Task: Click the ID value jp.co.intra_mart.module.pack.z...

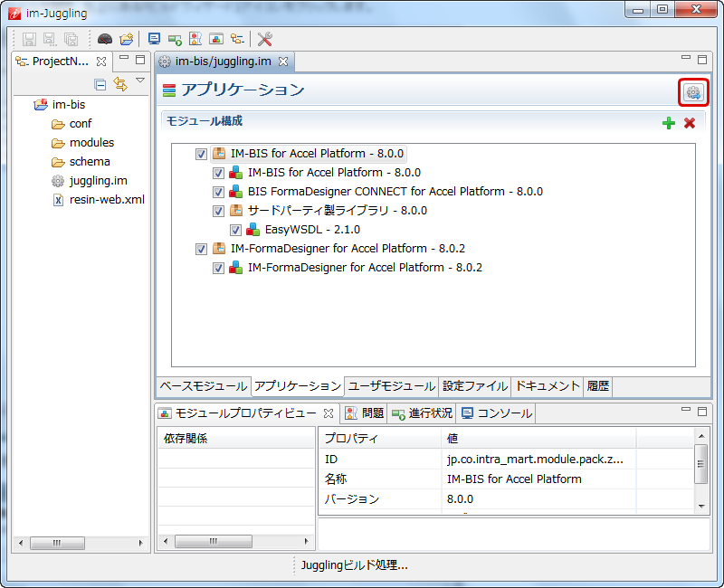Action: click(535, 460)
